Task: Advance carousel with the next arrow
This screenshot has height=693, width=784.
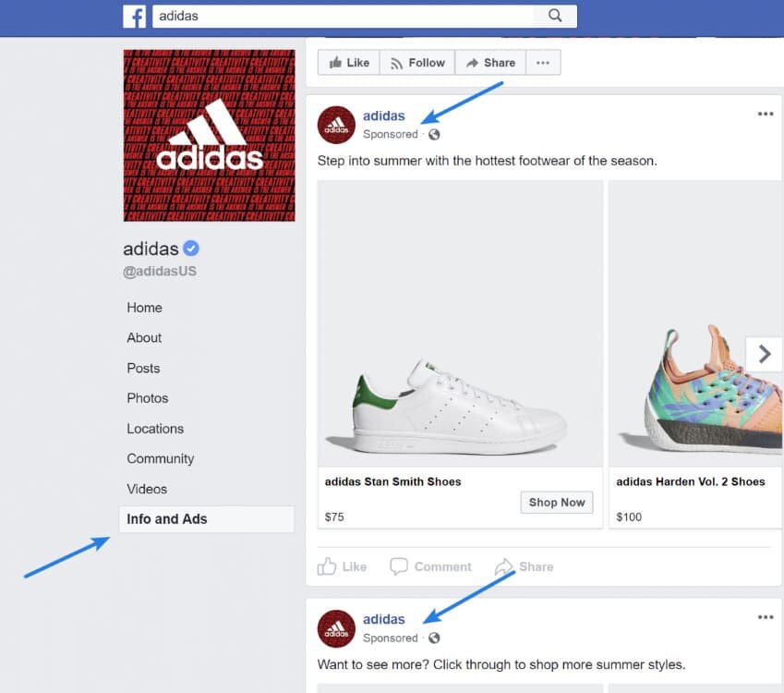Action: click(x=764, y=354)
